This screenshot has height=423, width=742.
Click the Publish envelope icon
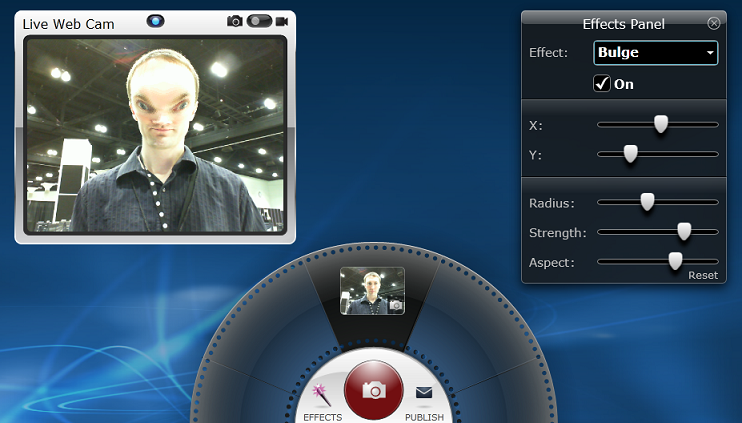pyautogui.click(x=424, y=392)
